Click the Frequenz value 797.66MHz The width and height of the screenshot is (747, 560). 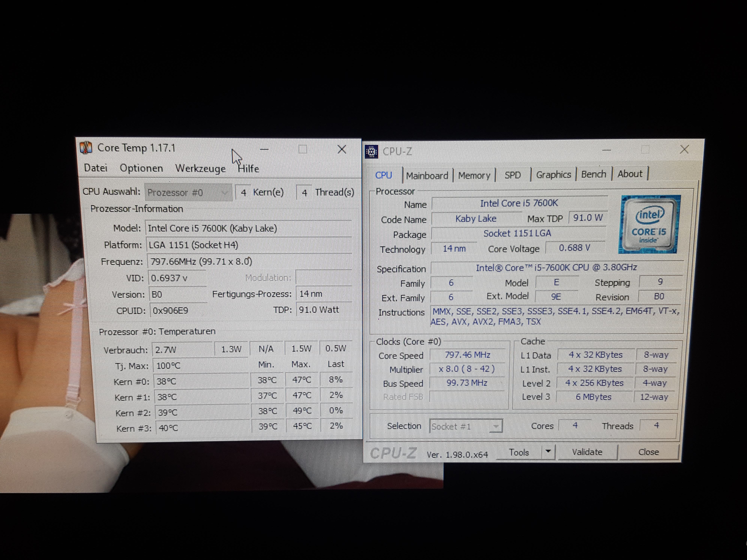pyautogui.click(x=250, y=262)
